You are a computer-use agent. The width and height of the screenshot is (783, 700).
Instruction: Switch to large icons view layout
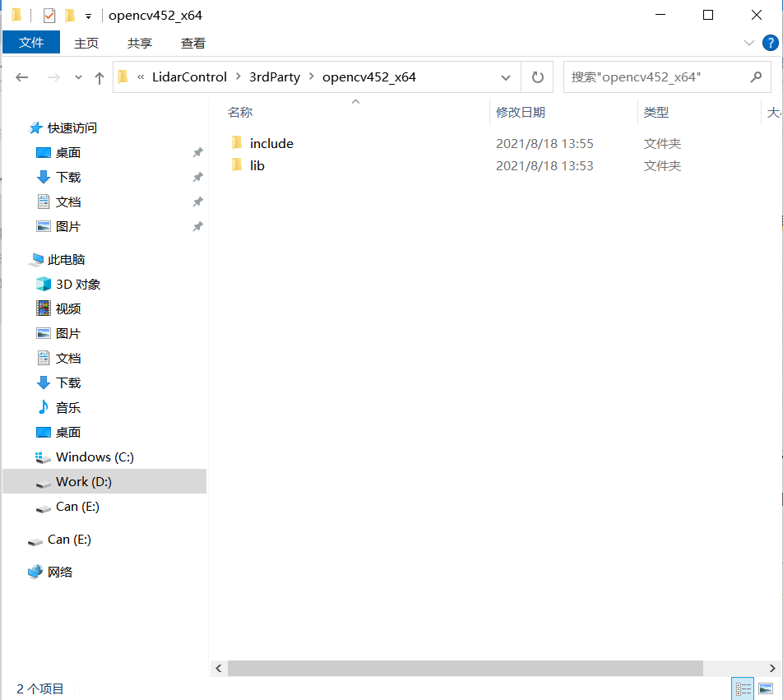coord(766,689)
